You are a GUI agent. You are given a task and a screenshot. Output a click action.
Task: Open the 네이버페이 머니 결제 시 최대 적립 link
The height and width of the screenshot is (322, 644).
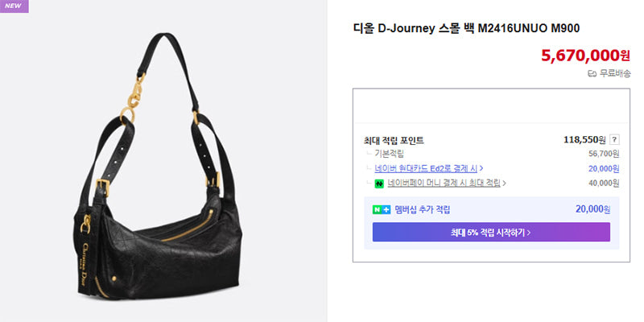(444, 184)
